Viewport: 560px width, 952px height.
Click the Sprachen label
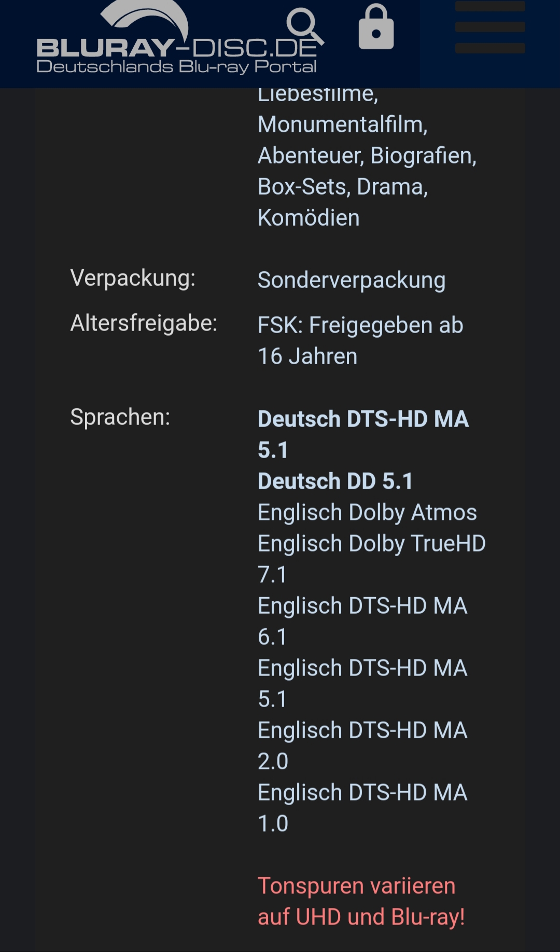120,418
